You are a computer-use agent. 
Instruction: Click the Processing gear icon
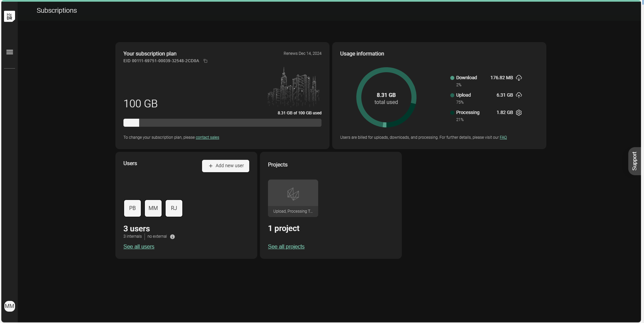[x=519, y=113]
